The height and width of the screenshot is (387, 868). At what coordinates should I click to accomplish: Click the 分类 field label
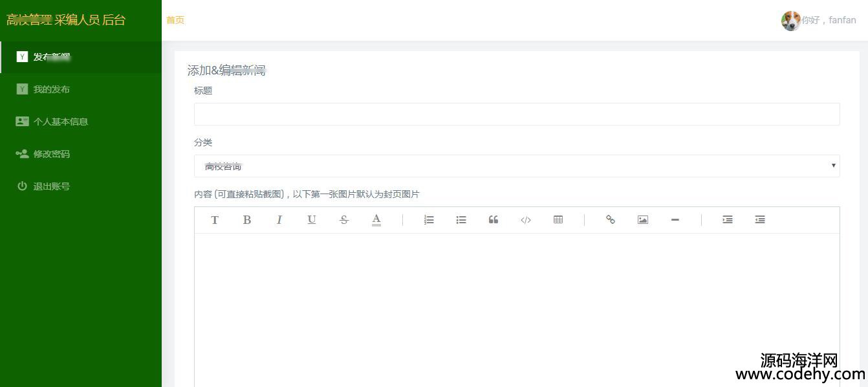click(203, 143)
